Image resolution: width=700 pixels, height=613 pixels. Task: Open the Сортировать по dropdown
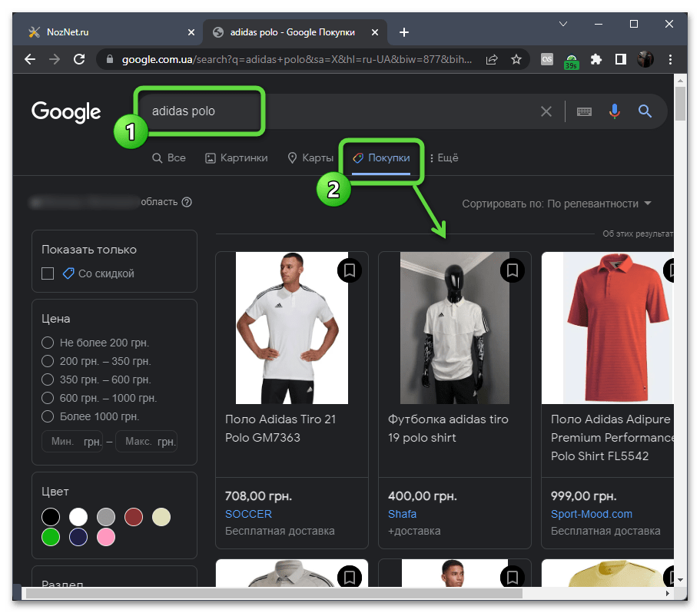(557, 204)
